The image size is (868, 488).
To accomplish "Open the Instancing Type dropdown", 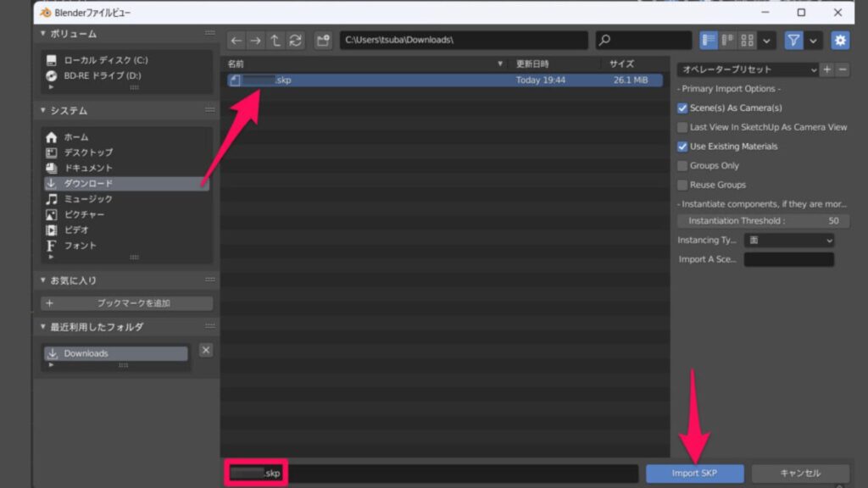I will pyautogui.click(x=788, y=240).
